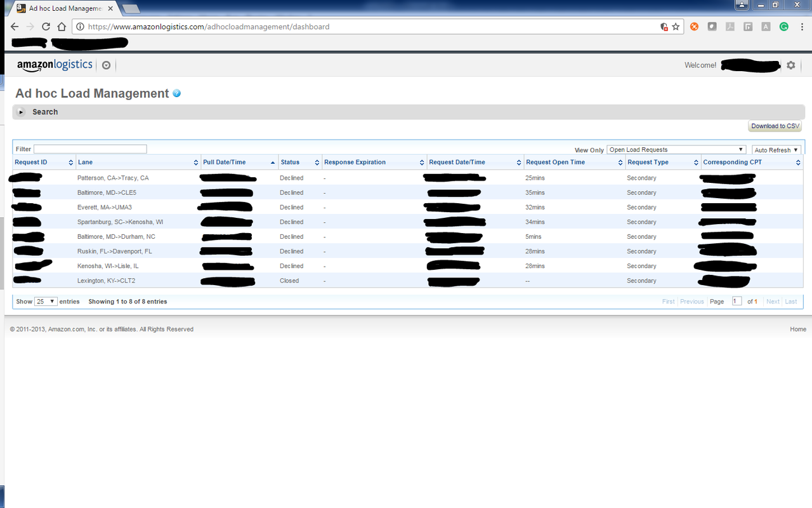Open the orange lifebuoy extension
Viewport: 812px width, 508px height.
695,27
